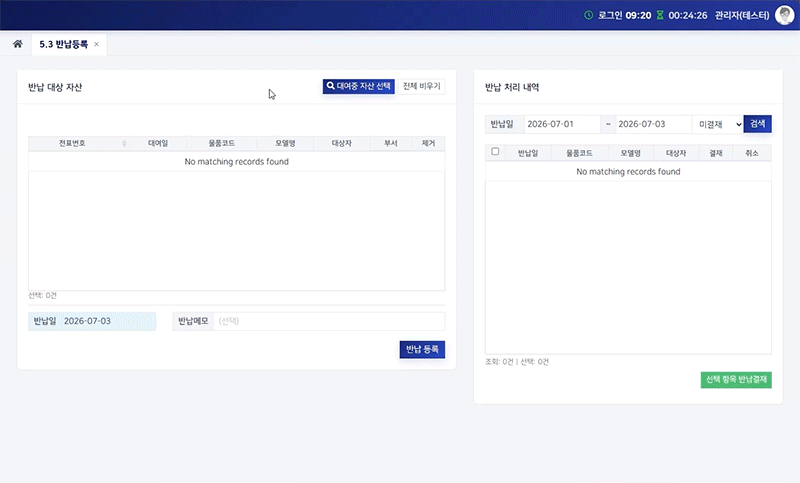Click the 반납 대상 자산 panel title

point(55,87)
